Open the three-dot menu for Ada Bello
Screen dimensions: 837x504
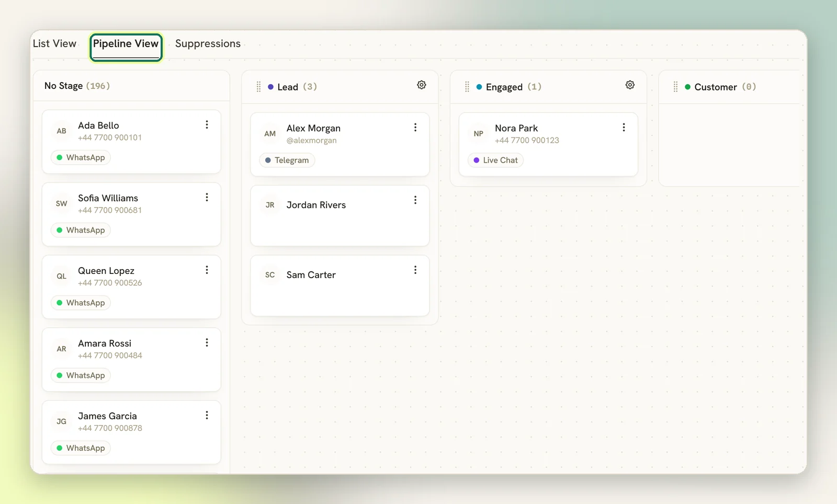[x=207, y=124]
